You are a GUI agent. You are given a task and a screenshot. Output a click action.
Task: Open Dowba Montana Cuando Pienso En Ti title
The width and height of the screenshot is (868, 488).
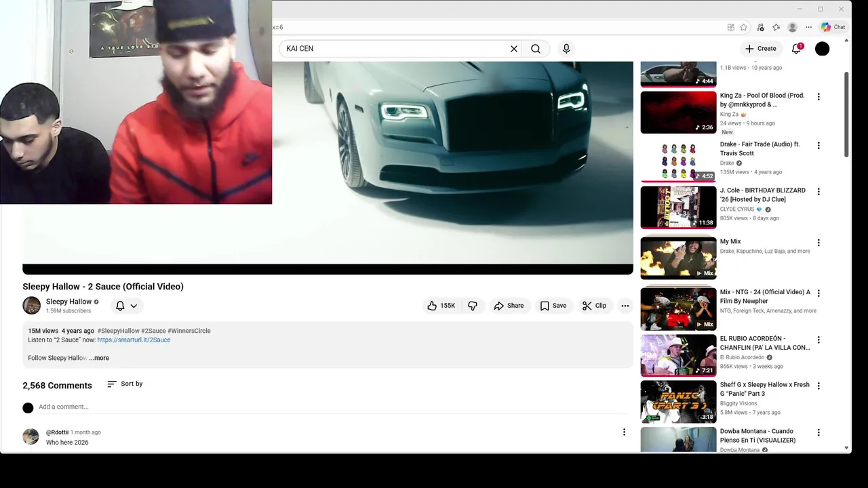757,436
